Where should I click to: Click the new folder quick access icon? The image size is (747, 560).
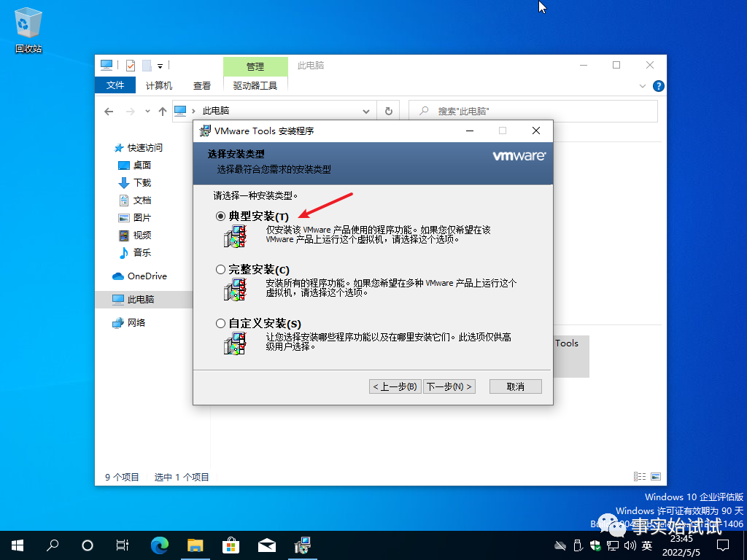pyautogui.click(x=147, y=65)
